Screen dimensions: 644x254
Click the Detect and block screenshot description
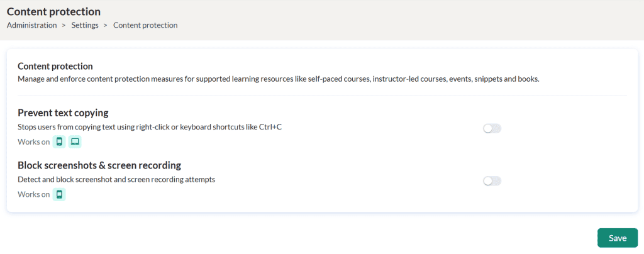coord(116,179)
